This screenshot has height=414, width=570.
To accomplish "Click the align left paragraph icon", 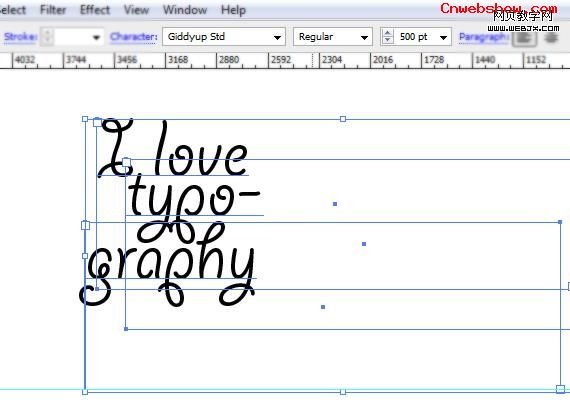I will 524,37.
